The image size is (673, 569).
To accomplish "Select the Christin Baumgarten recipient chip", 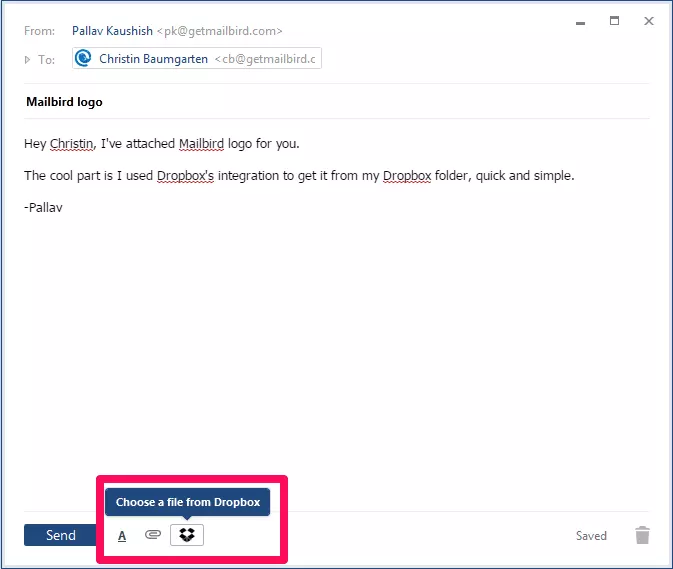I will tap(197, 58).
